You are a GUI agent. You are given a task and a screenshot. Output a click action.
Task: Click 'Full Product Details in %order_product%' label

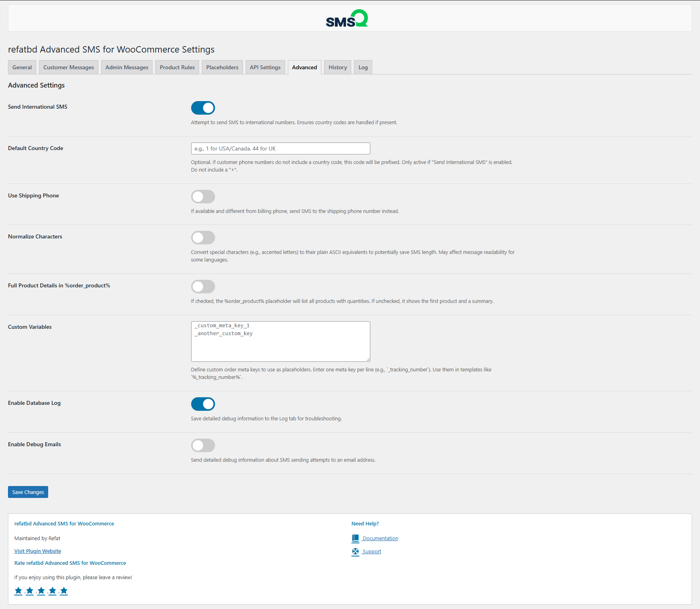click(x=59, y=285)
